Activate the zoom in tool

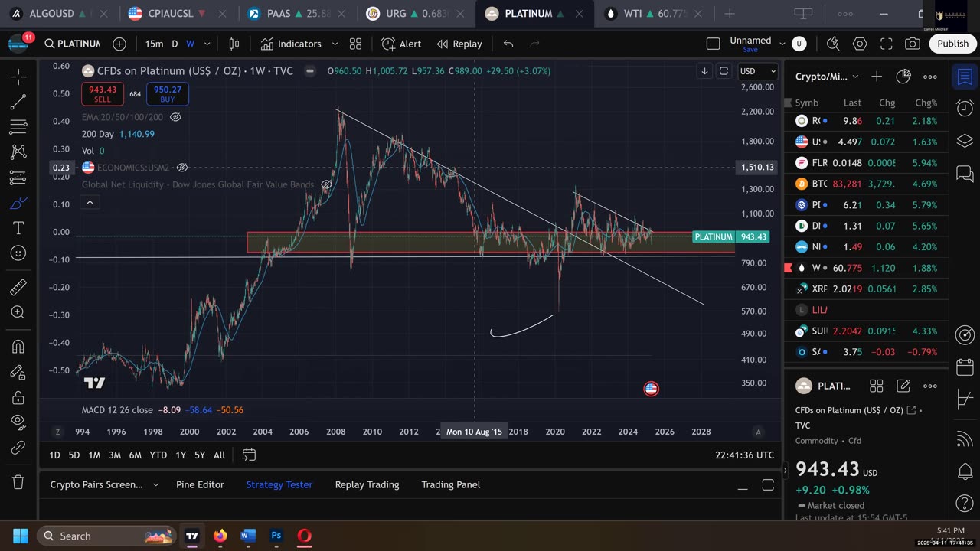point(18,312)
